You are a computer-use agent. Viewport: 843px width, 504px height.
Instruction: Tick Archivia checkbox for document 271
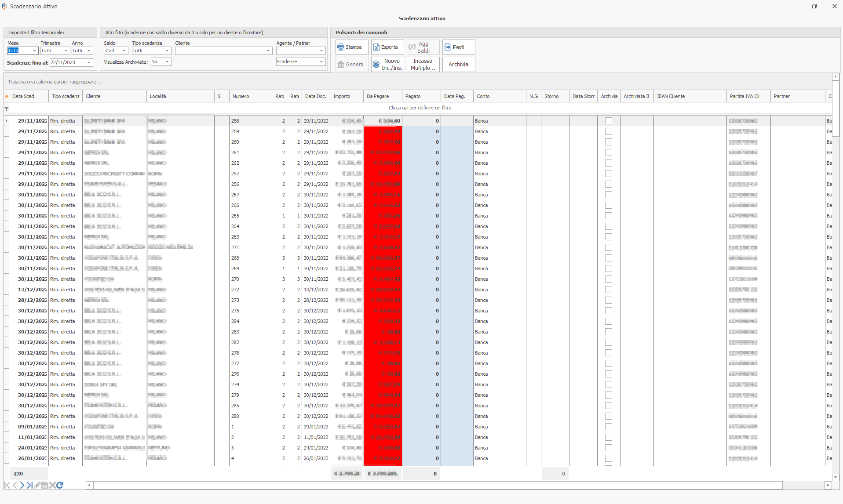[609, 247]
